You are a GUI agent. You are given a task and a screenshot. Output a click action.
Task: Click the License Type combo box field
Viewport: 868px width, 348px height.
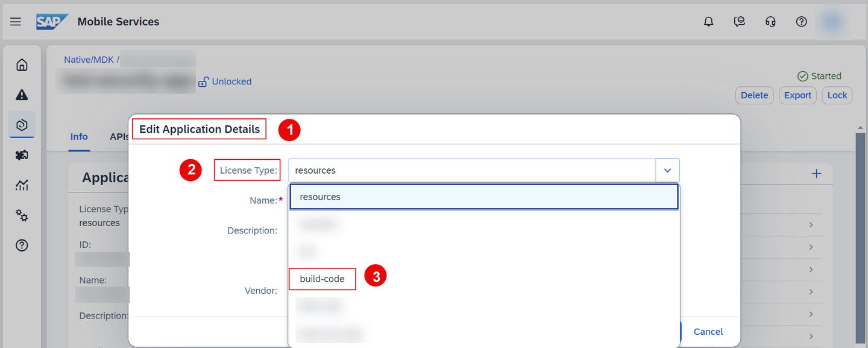tap(472, 171)
